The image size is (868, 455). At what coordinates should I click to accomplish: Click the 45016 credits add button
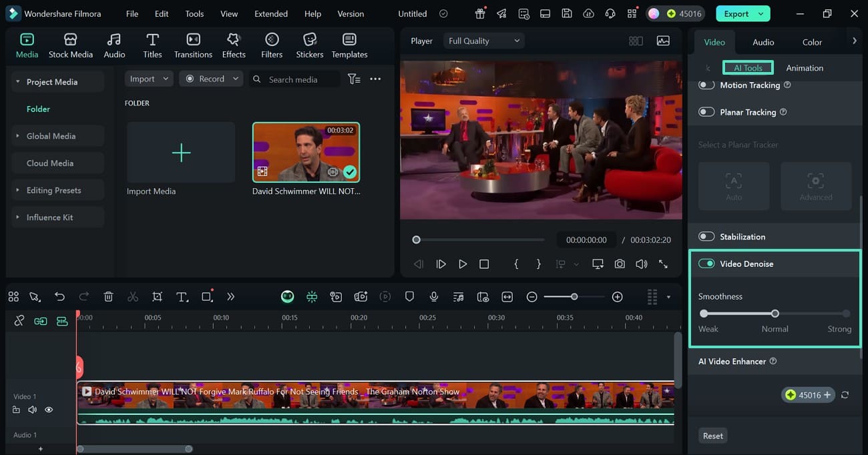coord(808,395)
